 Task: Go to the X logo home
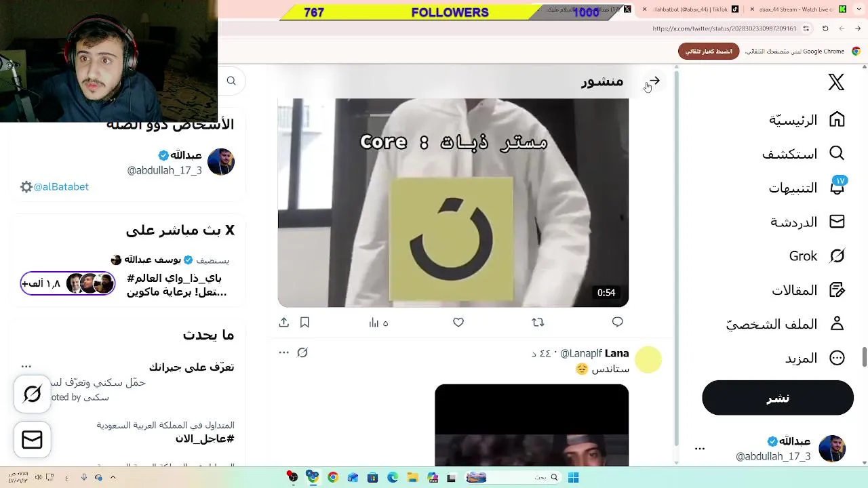click(x=836, y=82)
